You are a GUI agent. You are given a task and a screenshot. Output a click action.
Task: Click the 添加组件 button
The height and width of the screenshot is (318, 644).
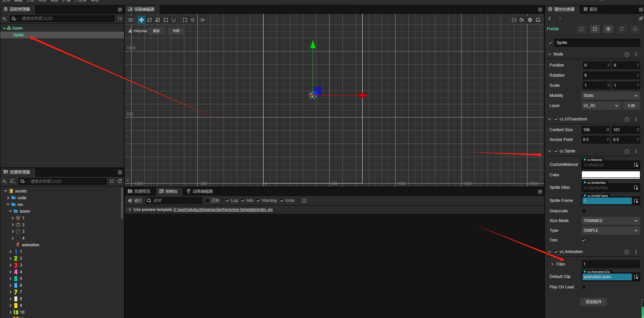click(x=593, y=302)
